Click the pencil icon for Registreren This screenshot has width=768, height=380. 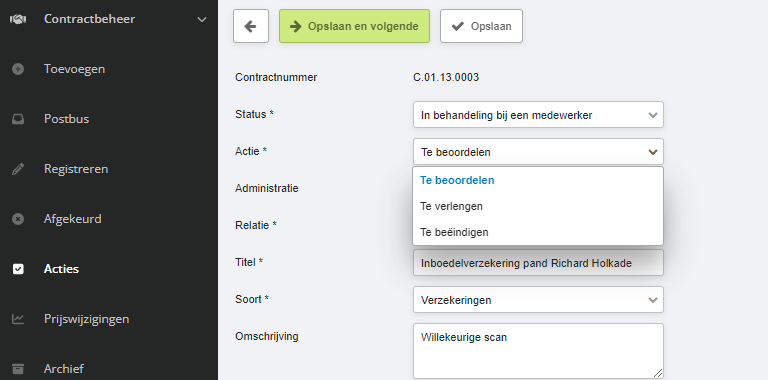coord(18,169)
